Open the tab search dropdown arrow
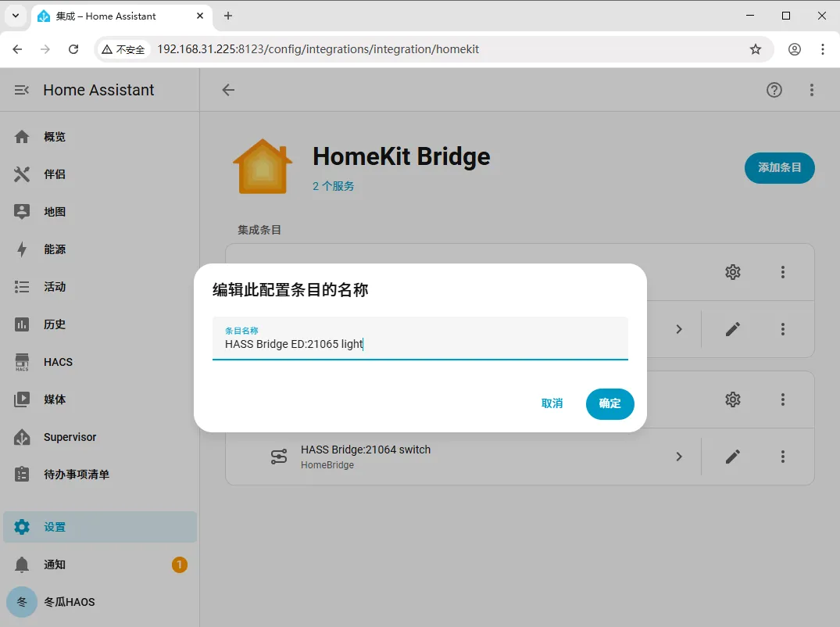 click(x=16, y=16)
